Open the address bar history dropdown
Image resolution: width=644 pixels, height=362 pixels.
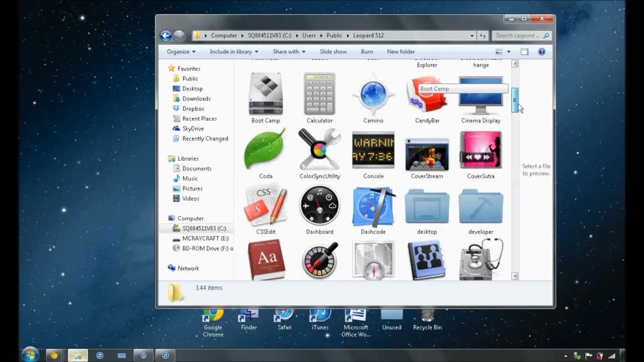pos(472,35)
